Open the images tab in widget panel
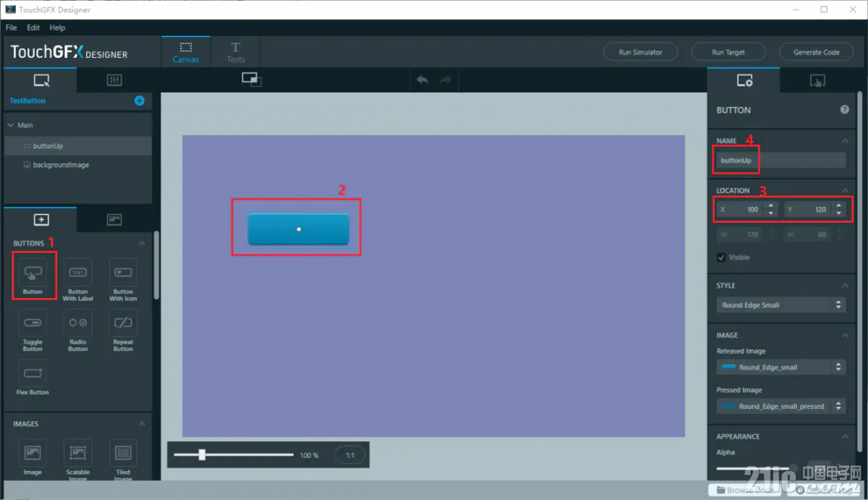The height and width of the screenshot is (500, 868). 114,220
